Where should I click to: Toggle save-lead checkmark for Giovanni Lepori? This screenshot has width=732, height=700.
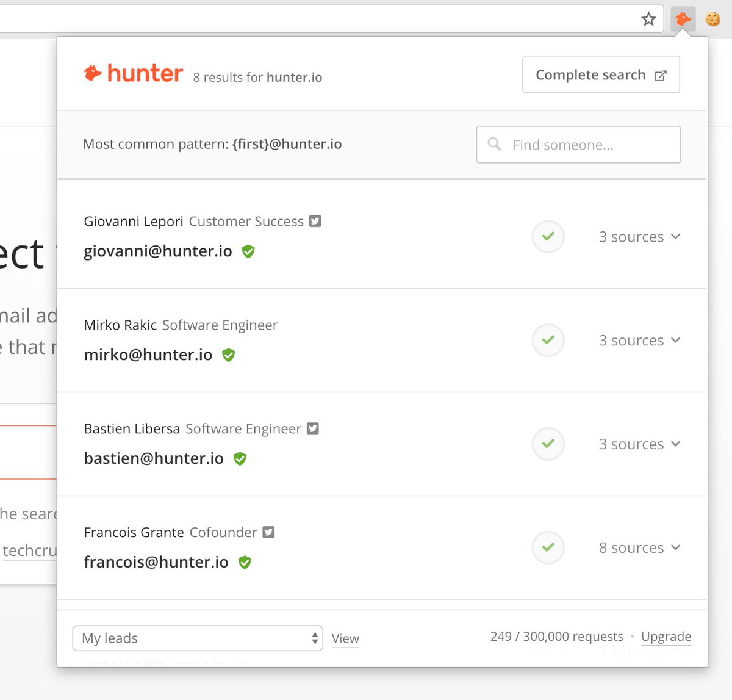coord(548,236)
